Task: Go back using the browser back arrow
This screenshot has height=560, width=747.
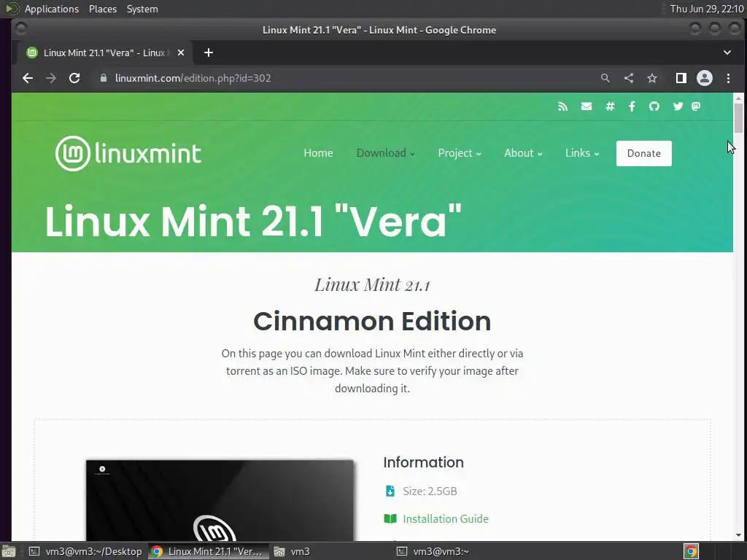Action: tap(28, 78)
